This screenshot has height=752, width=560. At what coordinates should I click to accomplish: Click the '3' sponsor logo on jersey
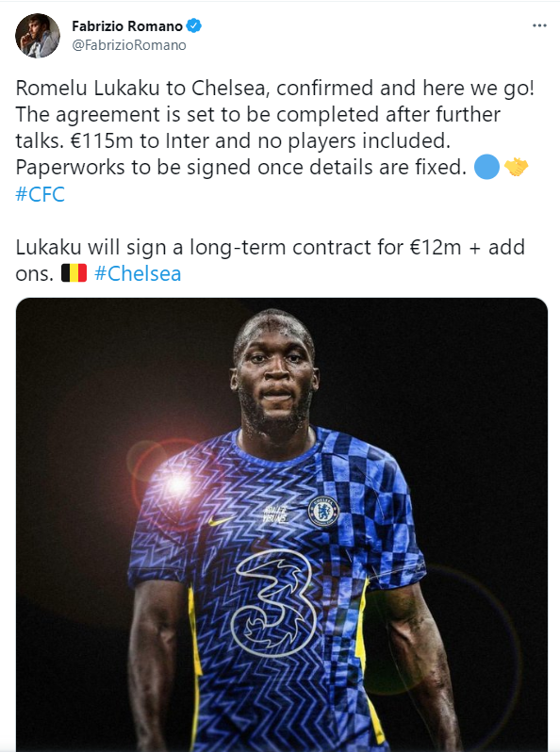(273, 602)
